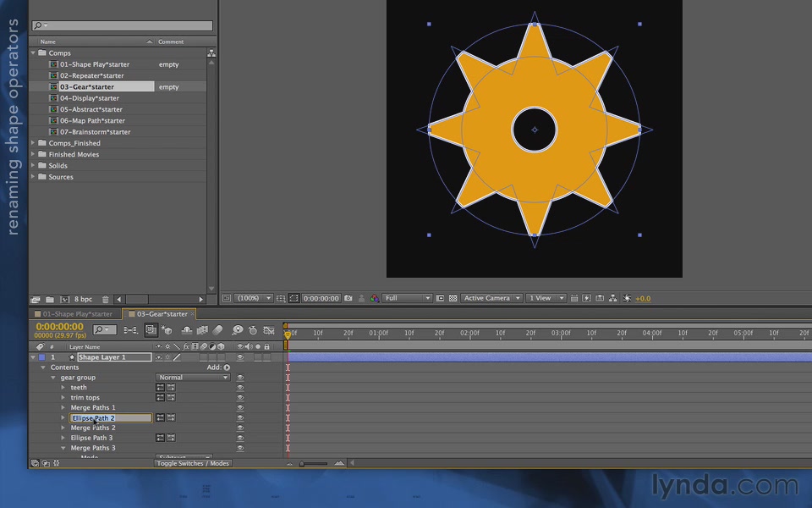
Task: Toggle visibility eye for trim tops
Action: click(239, 398)
